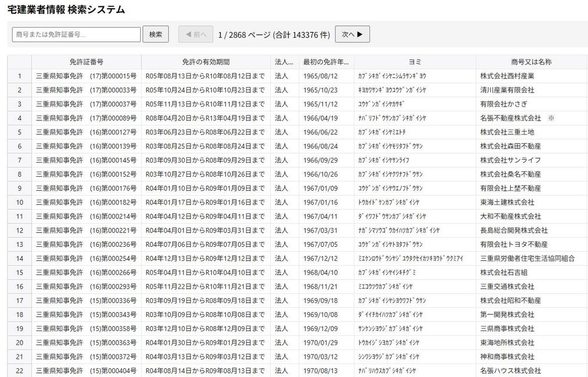
Task: Click page indicator text 1 / 2868 ページ
Action: coord(244,35)
